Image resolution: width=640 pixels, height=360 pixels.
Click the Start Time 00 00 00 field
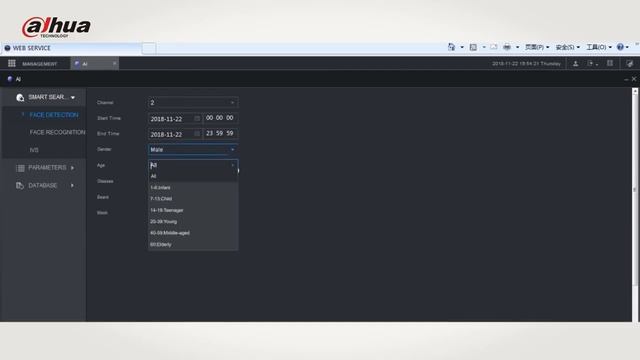point(221,118)
